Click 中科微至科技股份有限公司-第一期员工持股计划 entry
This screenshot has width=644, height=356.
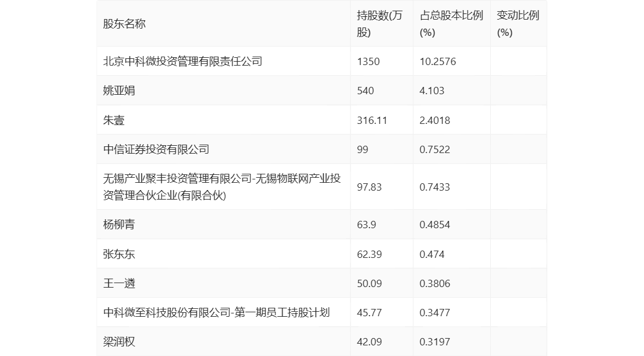[217, 312]
